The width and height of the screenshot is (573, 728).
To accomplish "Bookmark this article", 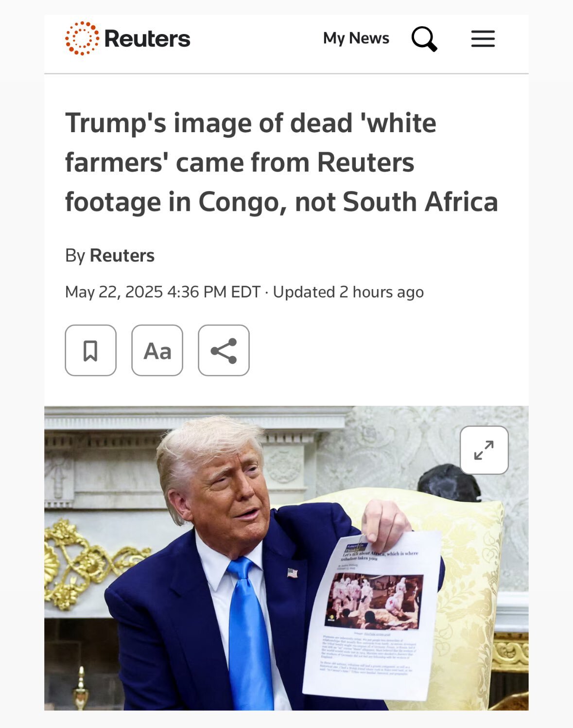I will [x=90, y=350].
